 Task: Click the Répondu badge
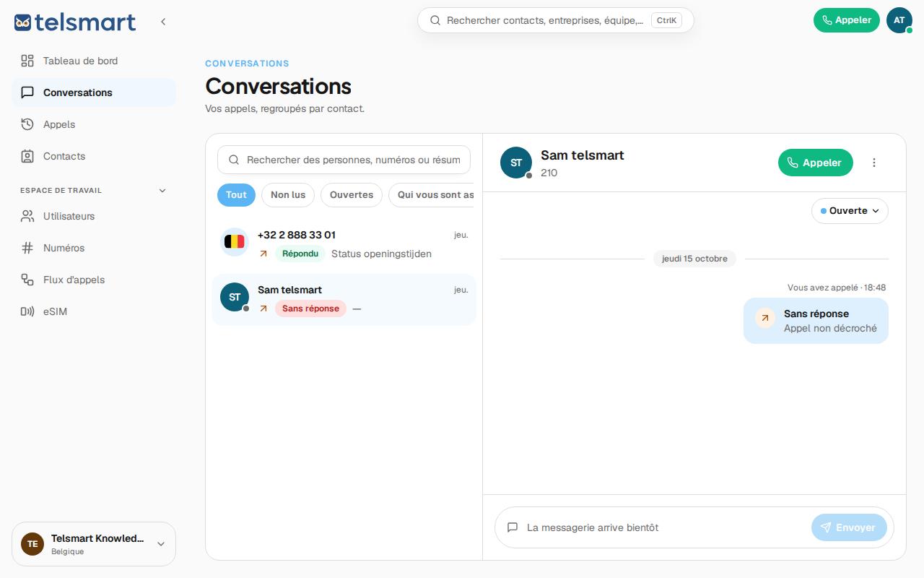300,254
